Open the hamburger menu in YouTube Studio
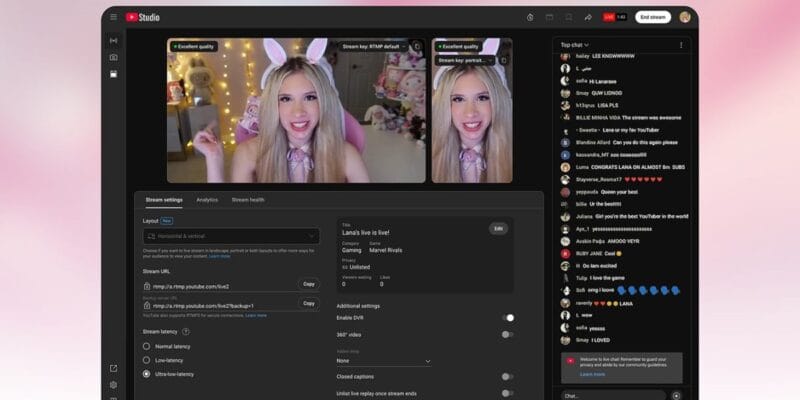 coord(113,17)
